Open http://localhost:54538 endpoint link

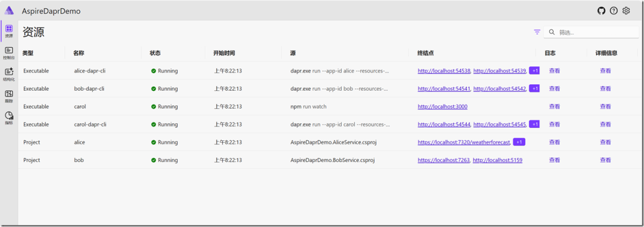[444, 70]
